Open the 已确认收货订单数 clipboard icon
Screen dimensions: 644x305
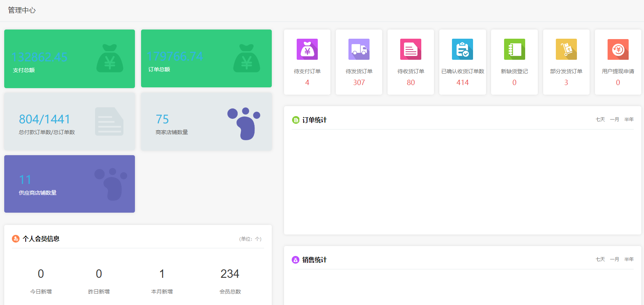[462, 49]
